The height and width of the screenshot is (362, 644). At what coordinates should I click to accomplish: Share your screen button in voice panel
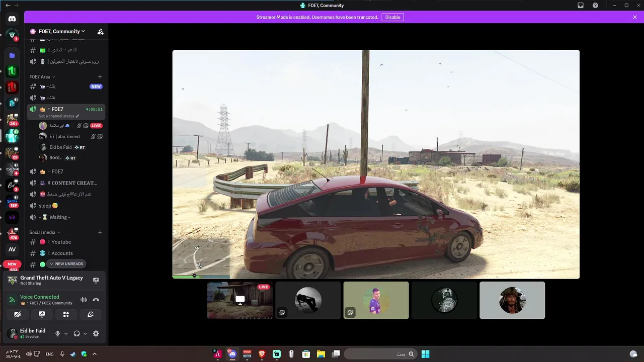point(42,314)
